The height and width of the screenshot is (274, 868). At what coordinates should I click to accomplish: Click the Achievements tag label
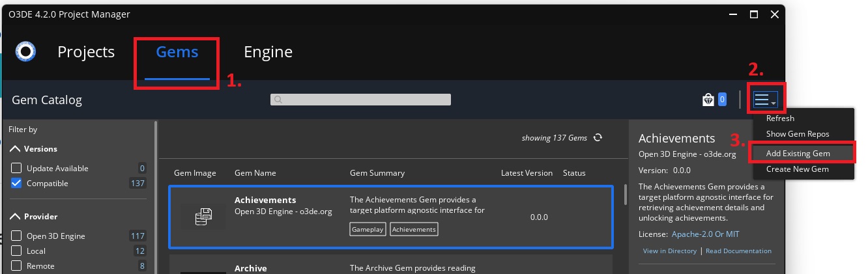(414, 229)
